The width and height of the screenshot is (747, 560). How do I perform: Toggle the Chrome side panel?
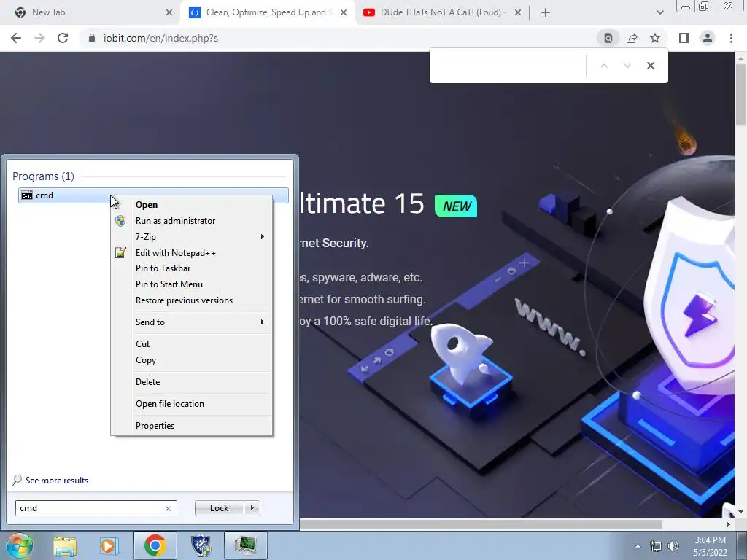coord(684,38)
